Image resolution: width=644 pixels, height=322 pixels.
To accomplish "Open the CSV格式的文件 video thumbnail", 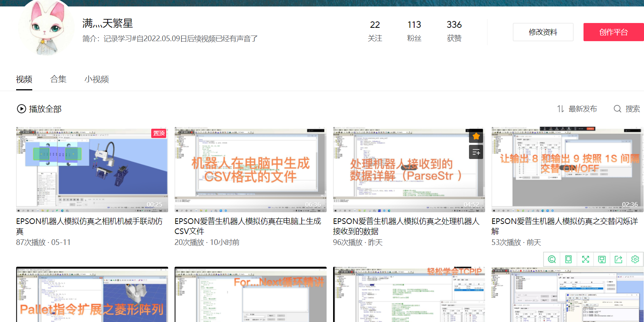I will 250,169.
